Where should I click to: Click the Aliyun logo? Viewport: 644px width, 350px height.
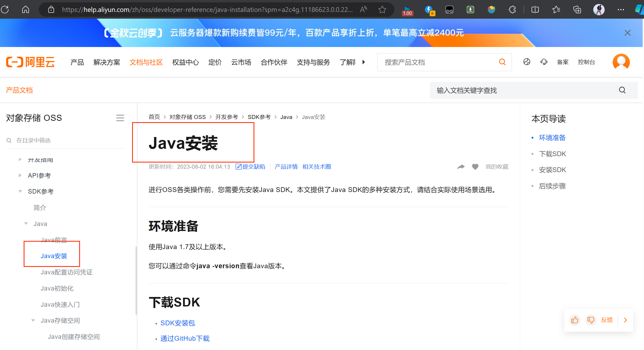click(x=30, y=62)
